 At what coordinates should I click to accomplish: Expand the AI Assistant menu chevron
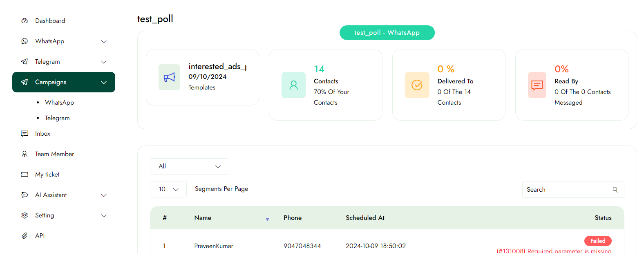point(104,195)
